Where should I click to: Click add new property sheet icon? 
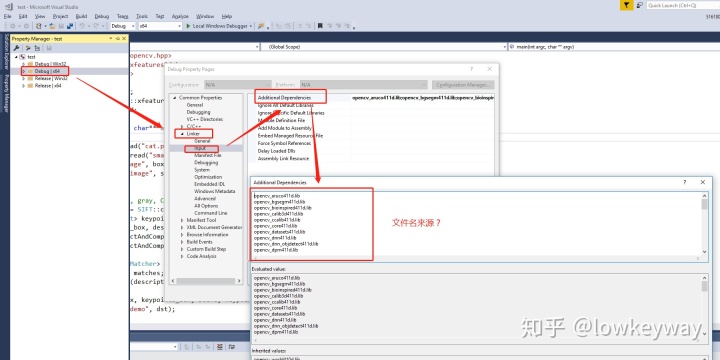pos(28,48)
